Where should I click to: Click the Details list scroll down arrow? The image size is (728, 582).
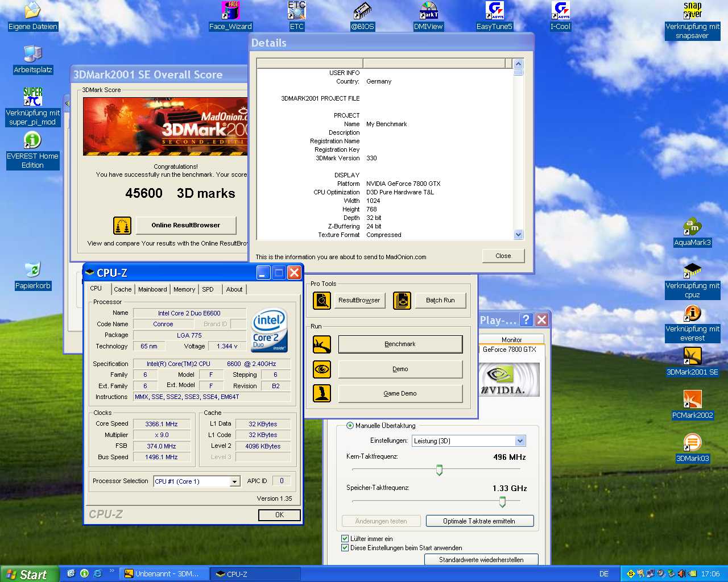coord(518,234)
